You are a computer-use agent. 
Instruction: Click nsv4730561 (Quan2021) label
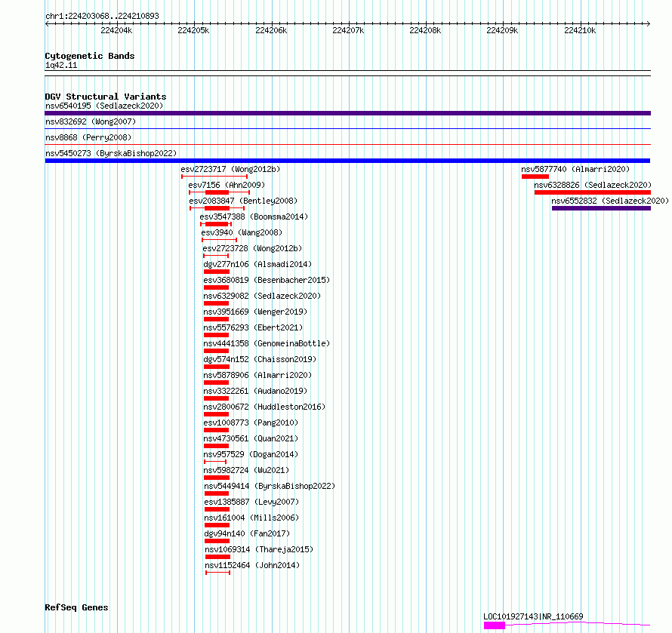[251, 438]
